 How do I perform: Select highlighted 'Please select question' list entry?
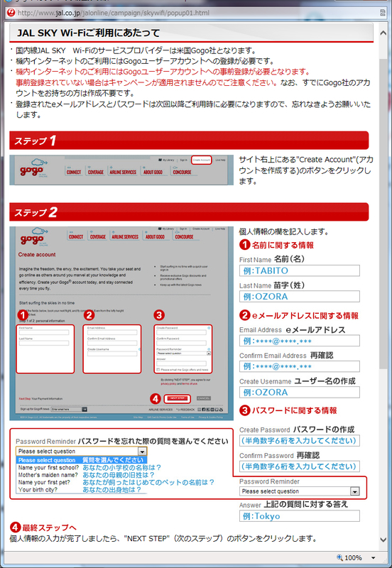[x=81, y=460]
